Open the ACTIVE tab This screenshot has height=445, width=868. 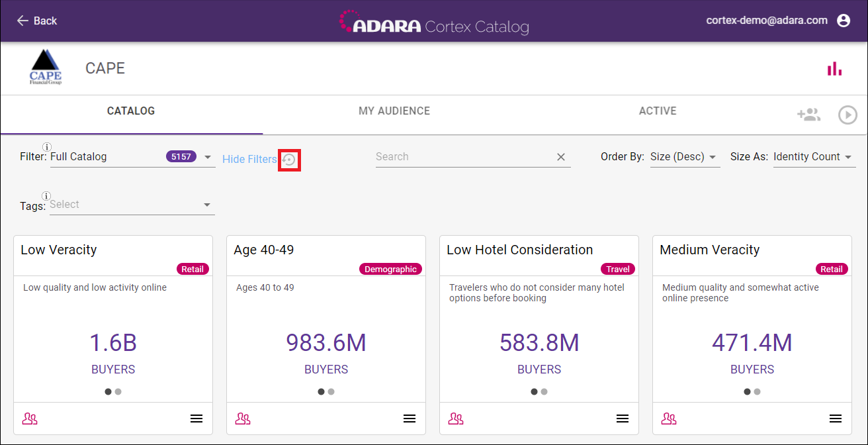(657, 111)
